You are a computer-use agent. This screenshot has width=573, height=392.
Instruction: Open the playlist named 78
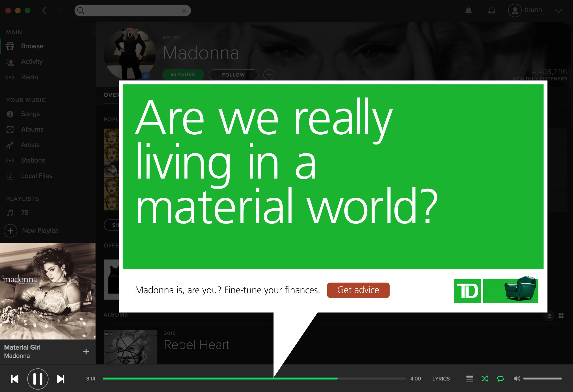pyautogui.click(x=25, y=213)
